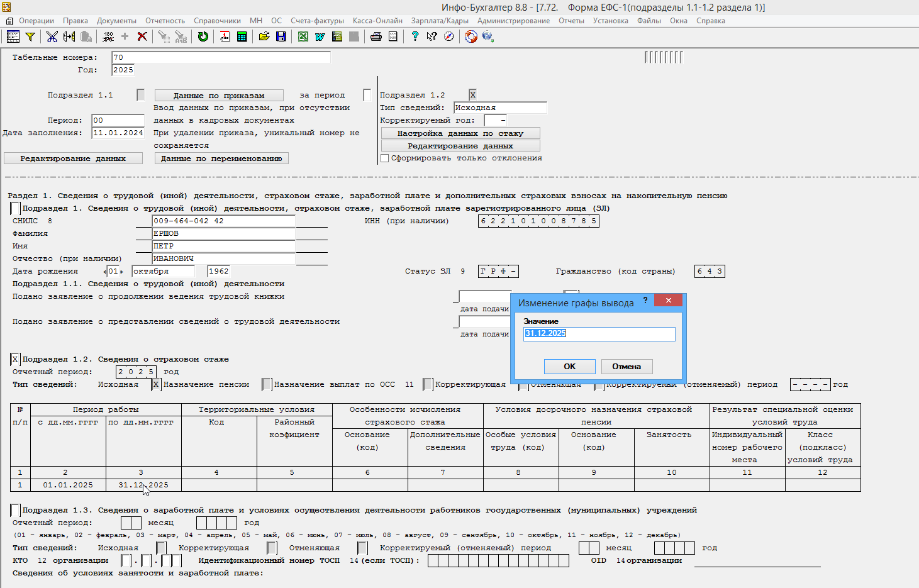The height and width of the screenshot is (588, 919).
Task: Confirm dialog with OK button
Action: [x=569, y=366]
